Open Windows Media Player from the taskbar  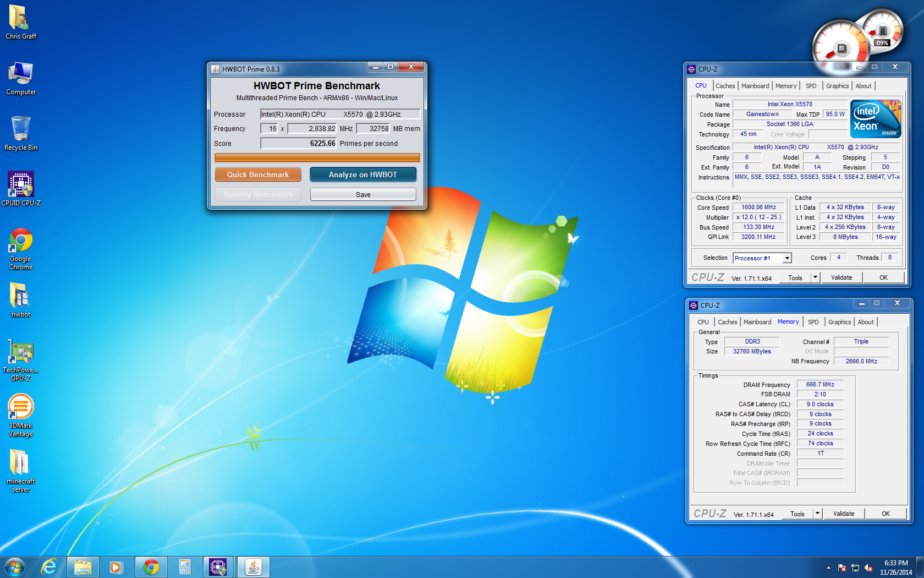[116, 567]
